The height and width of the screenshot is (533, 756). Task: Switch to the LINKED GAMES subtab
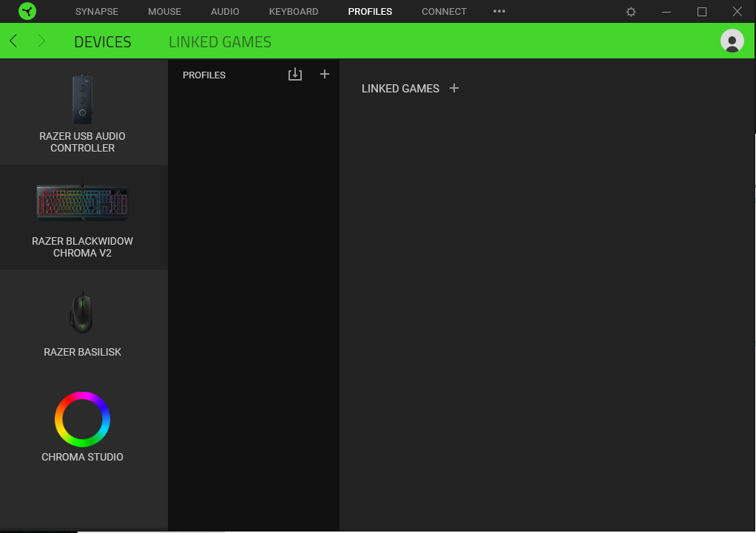(x=220, y=42)
